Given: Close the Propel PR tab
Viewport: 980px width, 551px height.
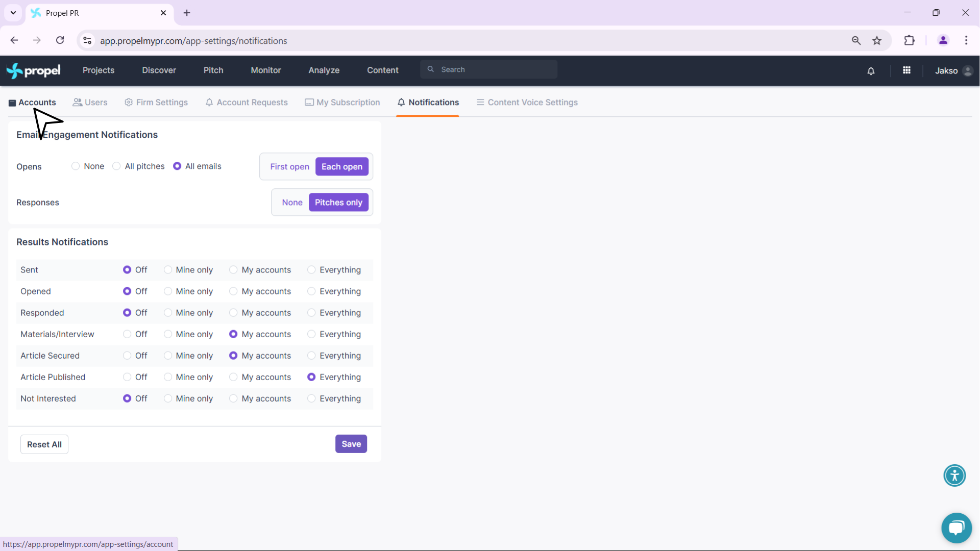Looking at the screenshot, I should [x=163, y=13].
